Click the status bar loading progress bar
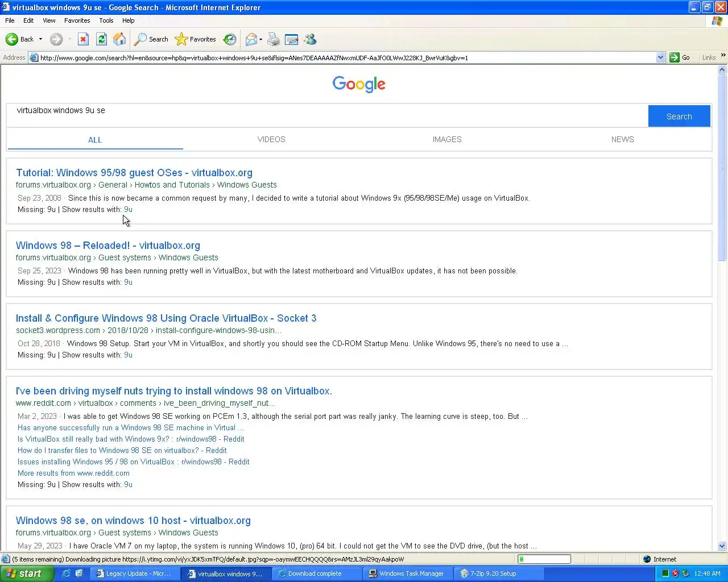Screen dimensions: 728x582 coord(544,559)
